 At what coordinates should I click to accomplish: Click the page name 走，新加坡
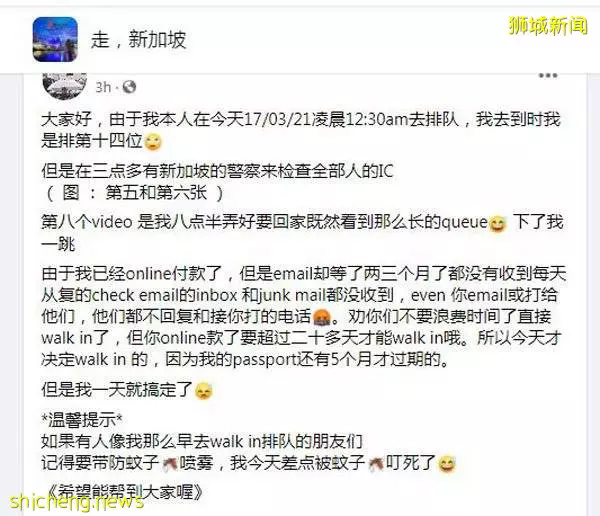tap(139, 39)
